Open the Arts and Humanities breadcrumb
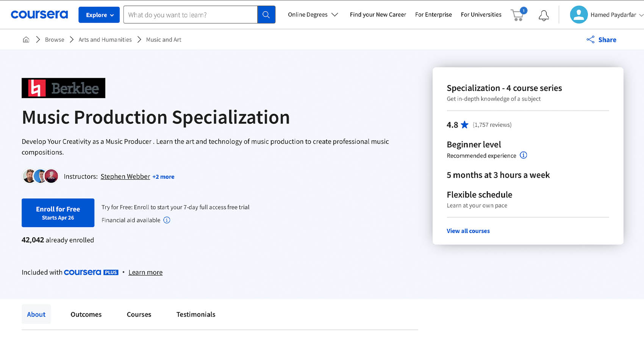 coord(105,39)
